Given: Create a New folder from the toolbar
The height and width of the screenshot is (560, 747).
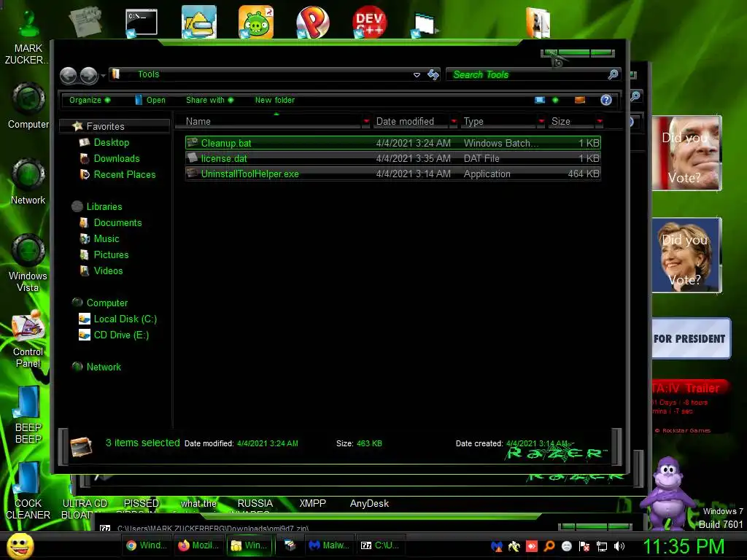Looking at the screenshot, I should [274, 100].
